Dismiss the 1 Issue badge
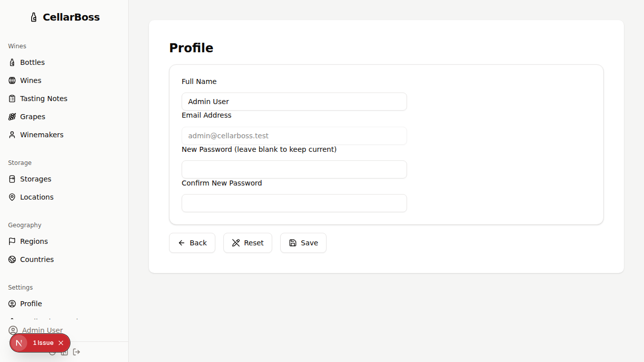This screenshot has height=362, width=644. click(61, 343)
